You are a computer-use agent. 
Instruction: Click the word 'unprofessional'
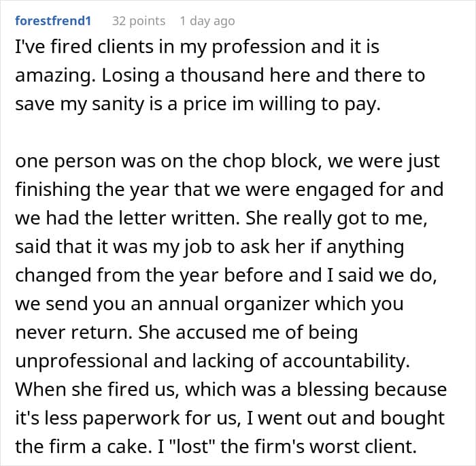(x=82, y=361)
